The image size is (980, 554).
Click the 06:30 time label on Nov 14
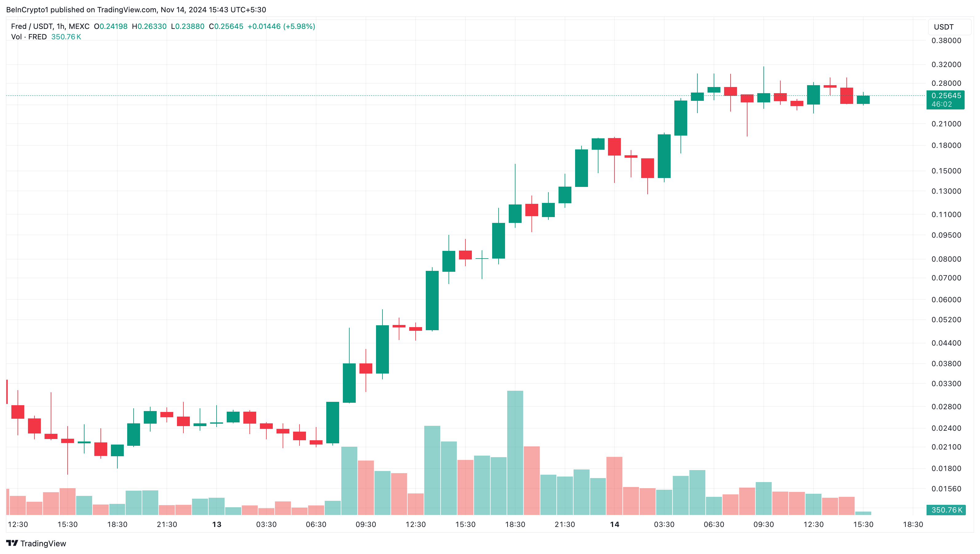click(x=714, y=524)
